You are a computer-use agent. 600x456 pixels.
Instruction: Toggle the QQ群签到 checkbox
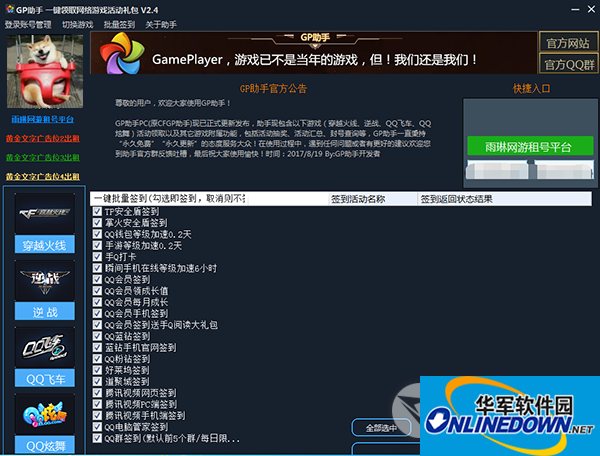click(x=97, y=438)
